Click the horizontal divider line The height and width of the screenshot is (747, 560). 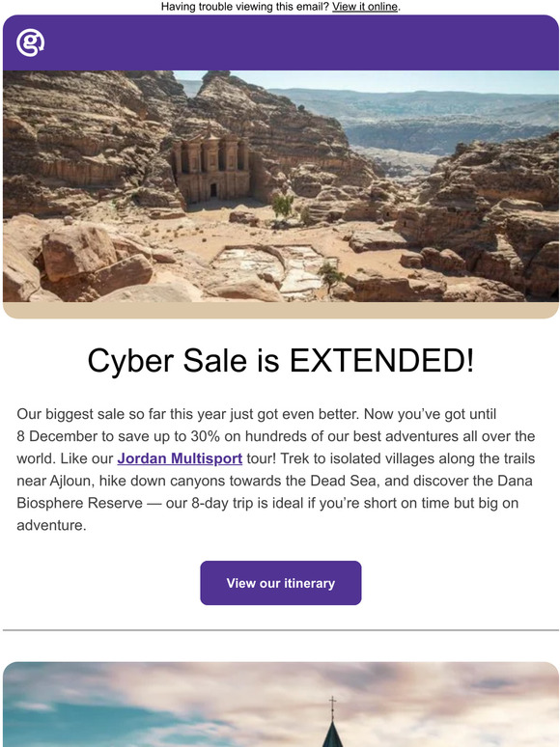[281, 630]
